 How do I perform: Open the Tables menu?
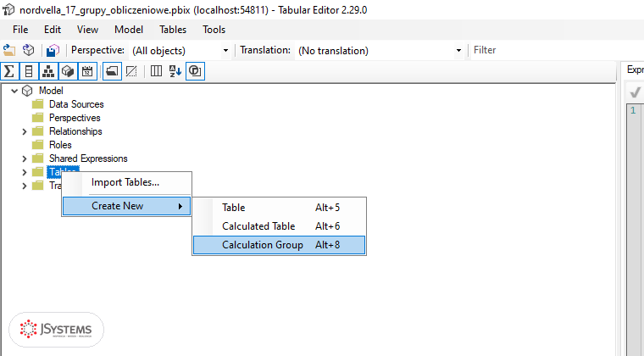click(x=173, y=30)
